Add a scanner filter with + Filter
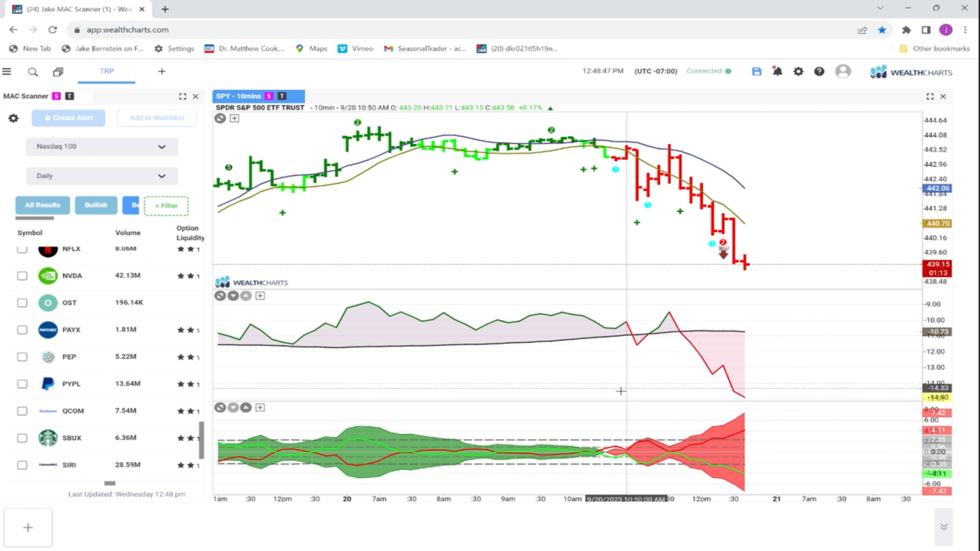 coord(166,206)
